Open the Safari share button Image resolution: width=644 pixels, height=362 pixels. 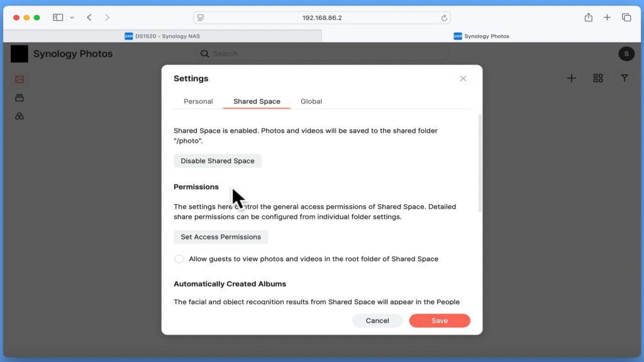[589, 17]
